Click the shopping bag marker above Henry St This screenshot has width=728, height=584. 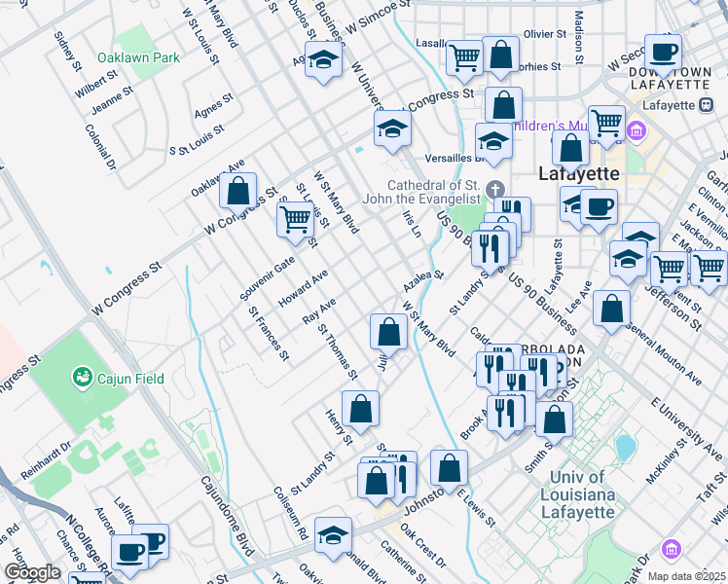[x=360, y=410]
